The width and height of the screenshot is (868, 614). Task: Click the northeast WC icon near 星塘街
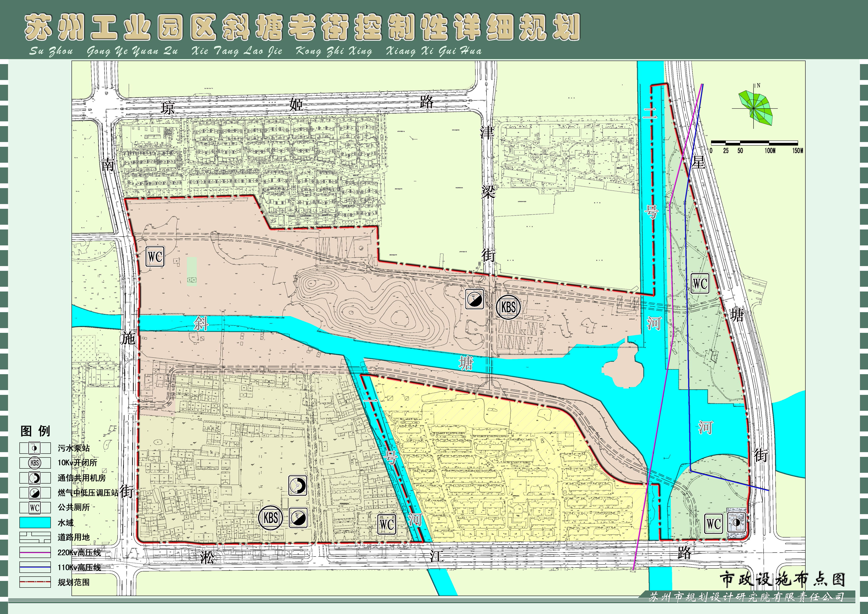(x=700, y=284)
